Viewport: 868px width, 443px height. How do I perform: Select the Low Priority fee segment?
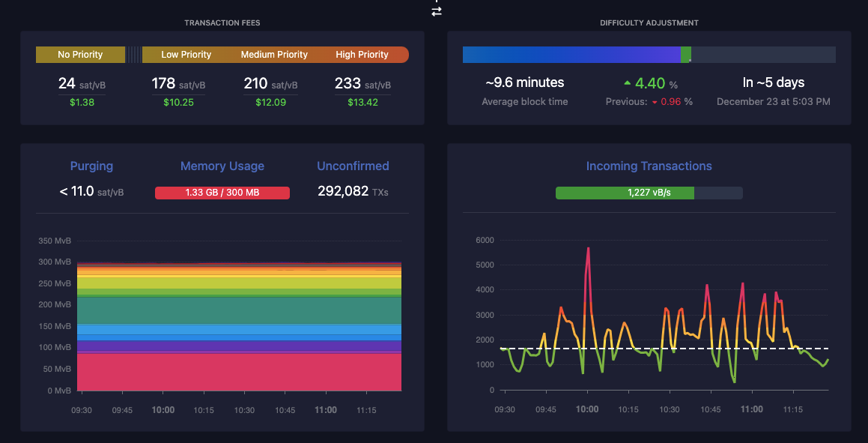click(186, 55)
